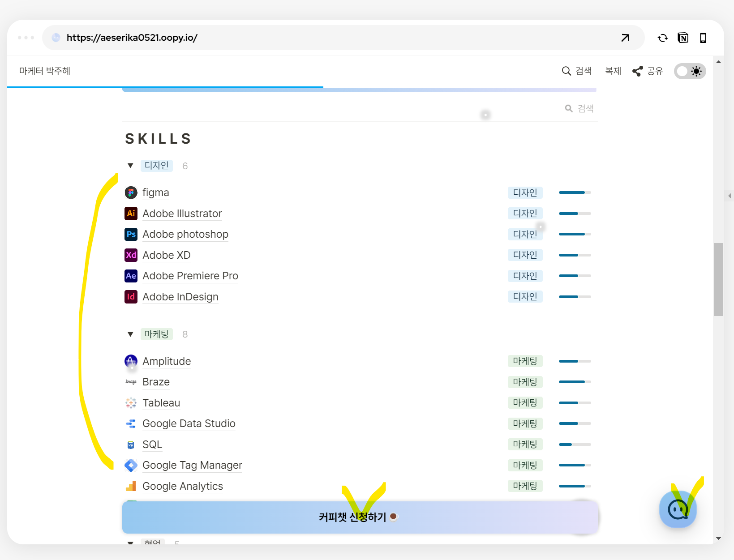This screenshot has height=560, width=734.
Task: Click the 디자인 tag in figma row
Action: pyautogui.click(x=525, y=192)
